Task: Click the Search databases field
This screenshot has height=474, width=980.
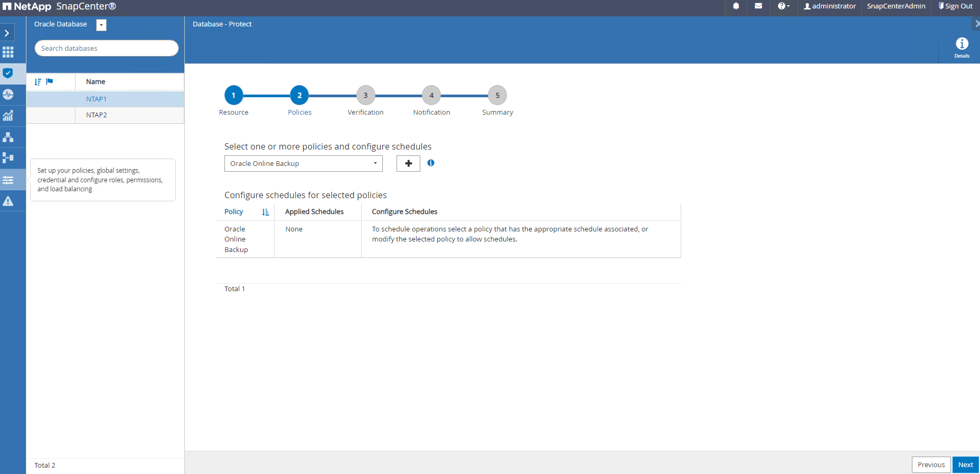Action: tap(107, 48)
